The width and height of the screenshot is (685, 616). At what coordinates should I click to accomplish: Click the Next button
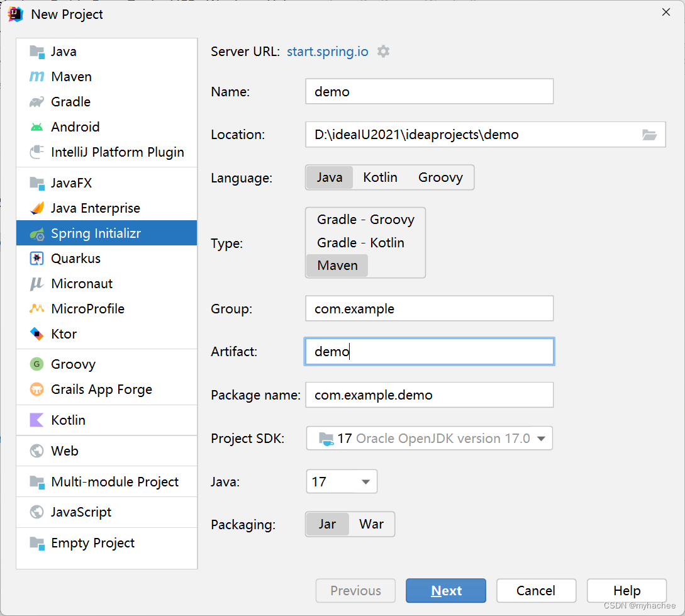pyautogui.click(x=445, y=591)
